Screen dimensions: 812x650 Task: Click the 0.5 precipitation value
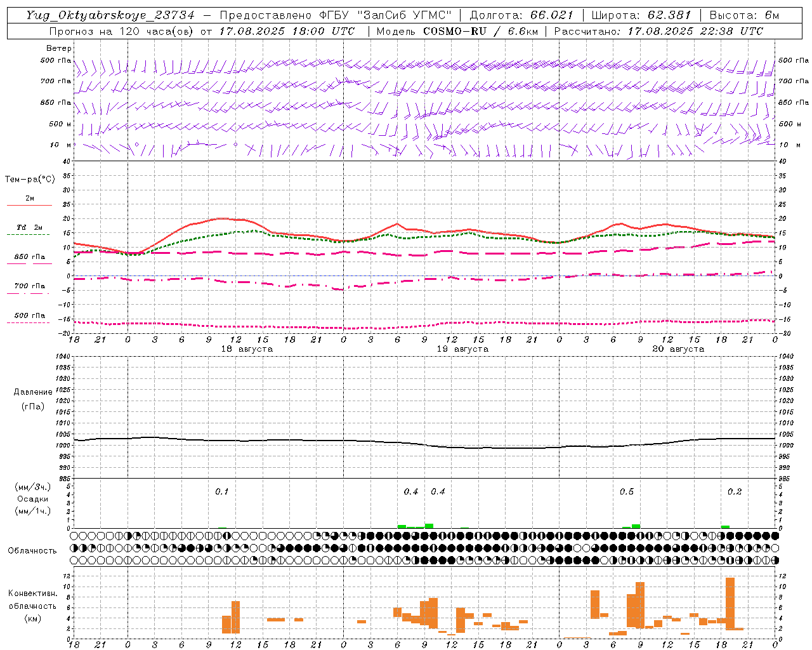627,491
